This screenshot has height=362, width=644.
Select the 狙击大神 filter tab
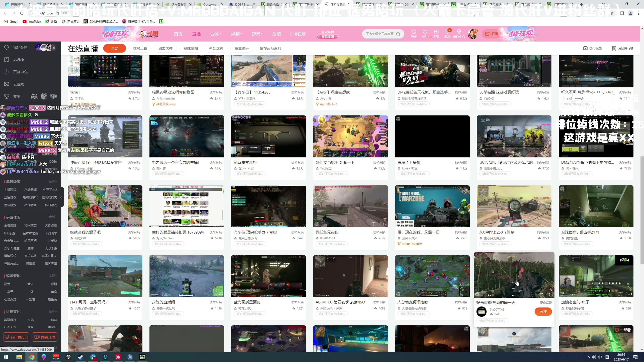point(165,48)
